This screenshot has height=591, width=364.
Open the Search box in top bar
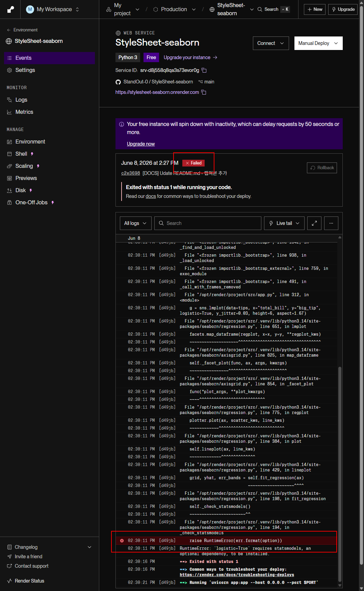pos(274,9)
